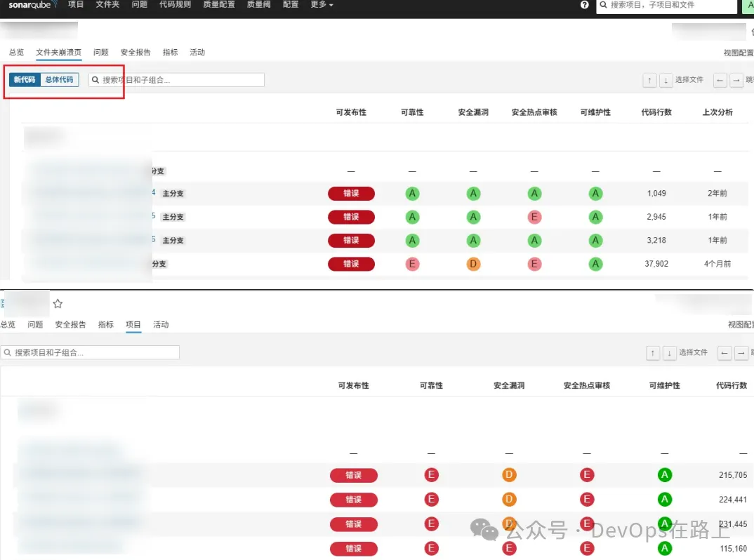
Task: Open the 问题 menu in top navigation
Action: point(140,4)
